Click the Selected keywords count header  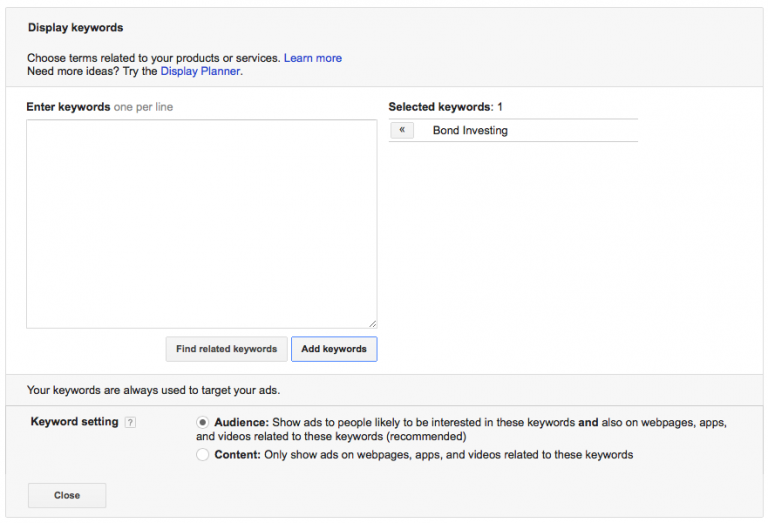(x=445, y=107)
